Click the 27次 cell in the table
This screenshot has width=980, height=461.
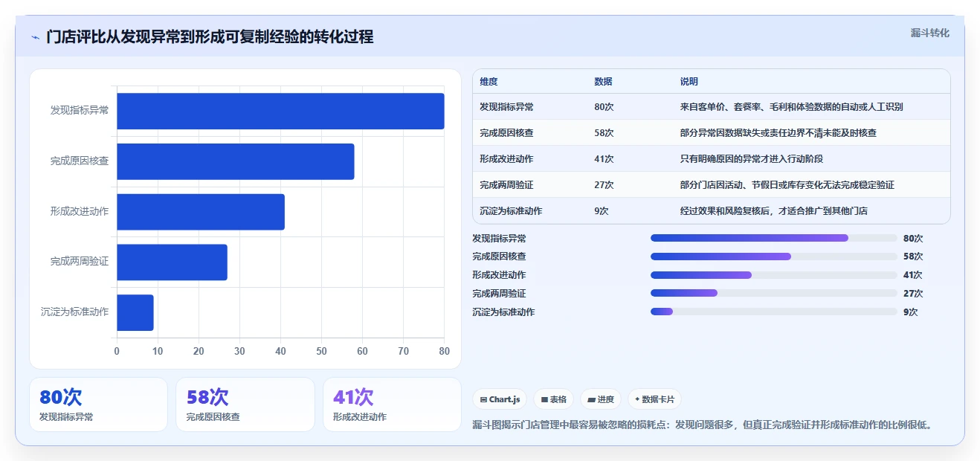tap(604, 185)
